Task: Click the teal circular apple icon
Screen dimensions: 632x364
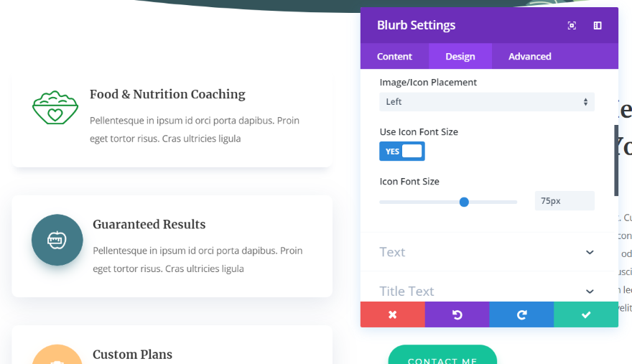Action: [x=57, y=240]
